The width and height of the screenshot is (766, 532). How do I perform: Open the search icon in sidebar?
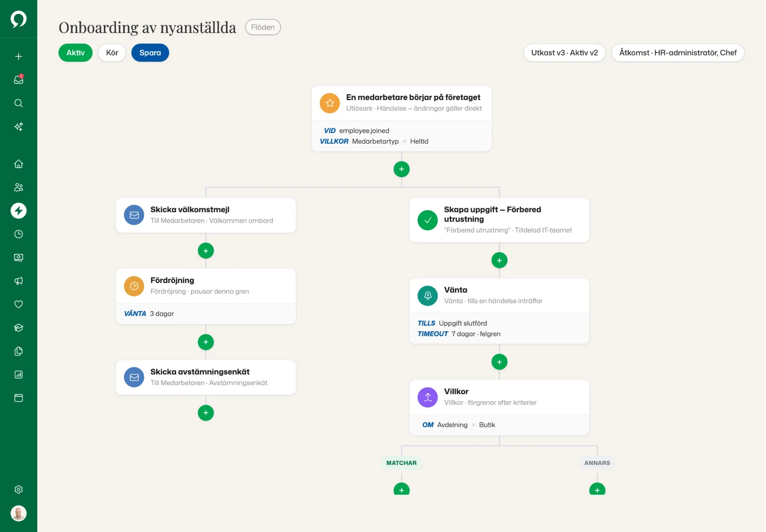pyautogui.click(x=19, y=103)
